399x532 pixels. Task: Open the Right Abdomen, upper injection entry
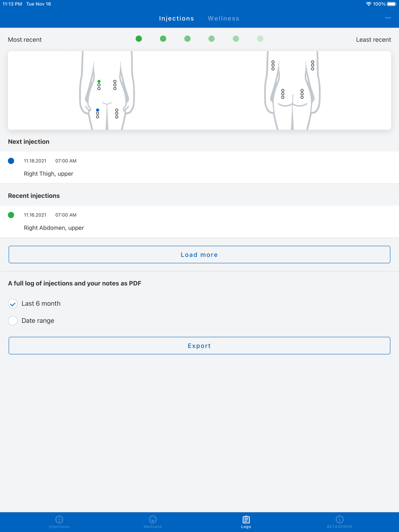coord(54,228)
